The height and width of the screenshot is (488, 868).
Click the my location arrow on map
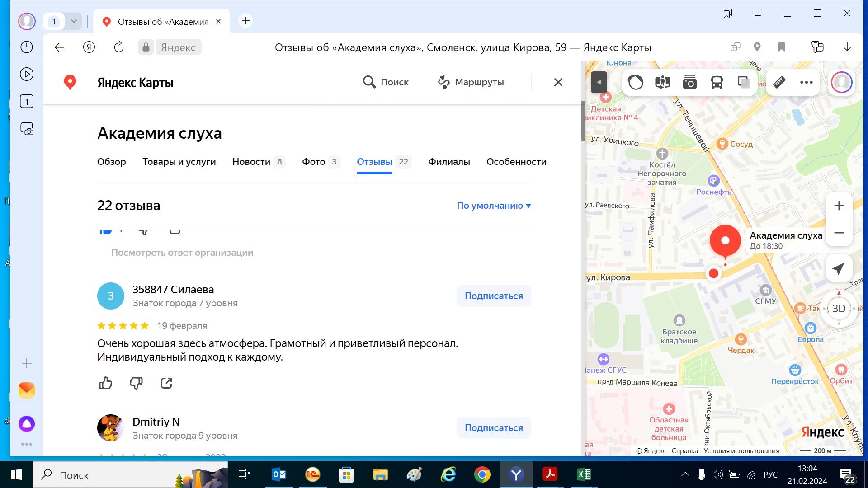[839, 269]
